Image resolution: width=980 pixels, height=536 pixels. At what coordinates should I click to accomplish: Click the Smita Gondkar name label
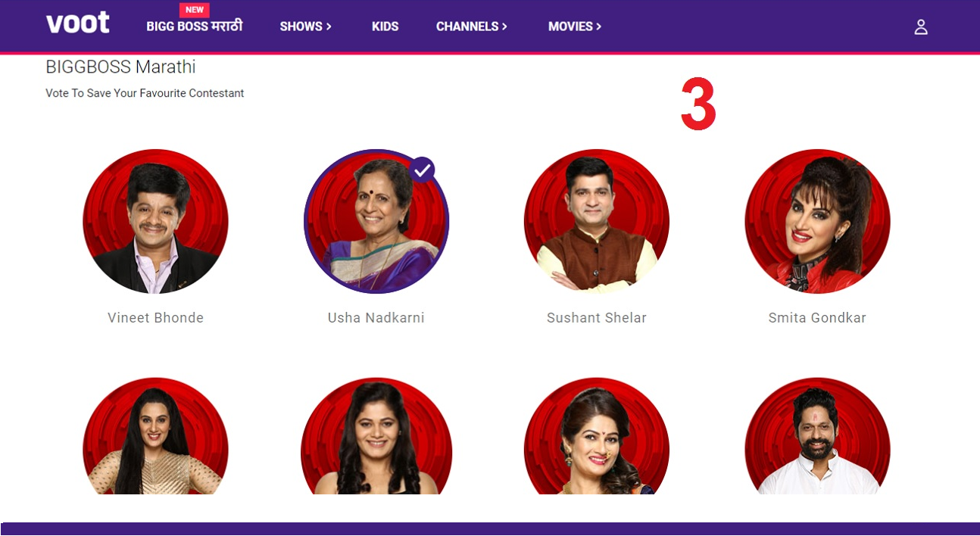pos(817,318)
